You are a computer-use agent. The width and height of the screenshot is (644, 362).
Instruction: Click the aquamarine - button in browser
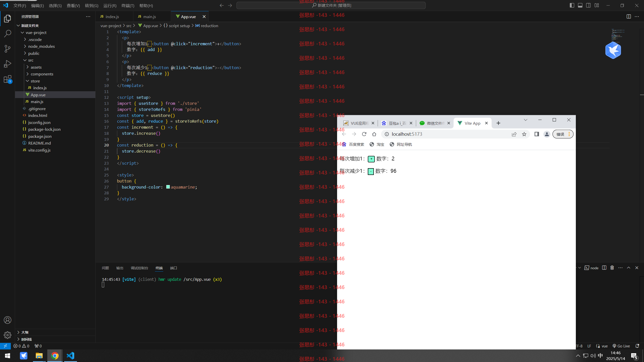pos(371,171)
